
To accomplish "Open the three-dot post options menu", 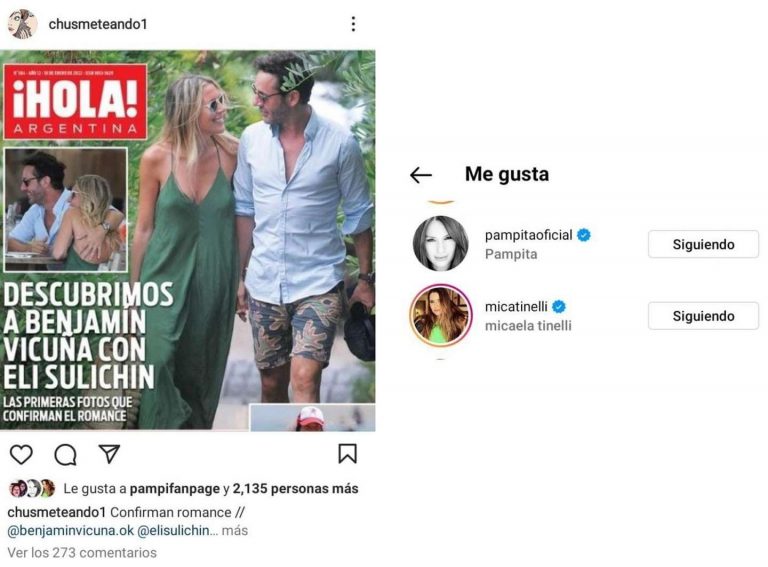I will tap(353, 24).
